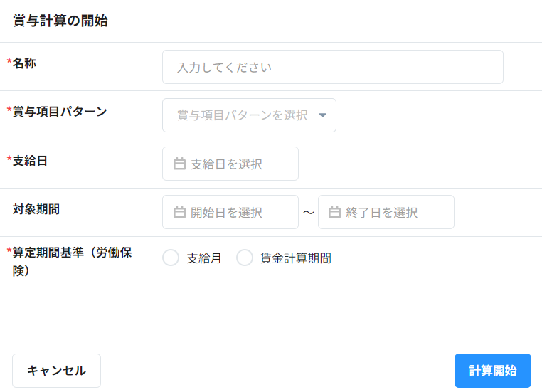Image resolution: width=542 pixels, height=392 pixels.
Task: Click the calendar icon in the 支給日 field
Action: point(180,164)
